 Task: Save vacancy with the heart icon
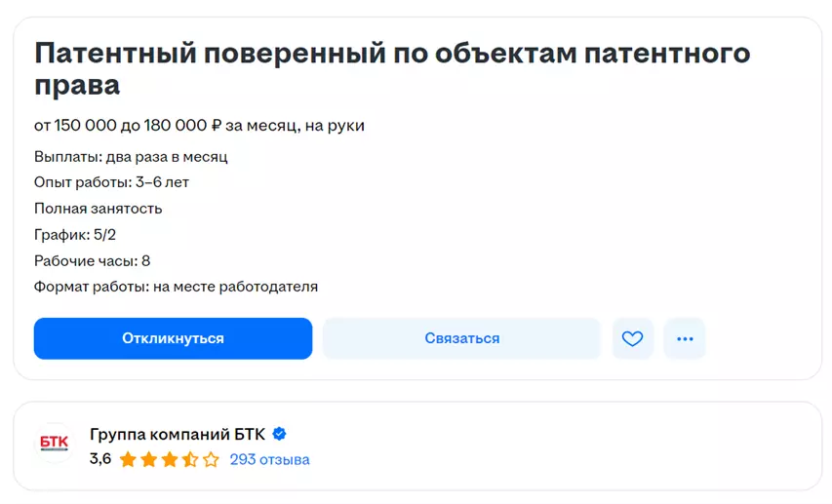coord(633,338)
